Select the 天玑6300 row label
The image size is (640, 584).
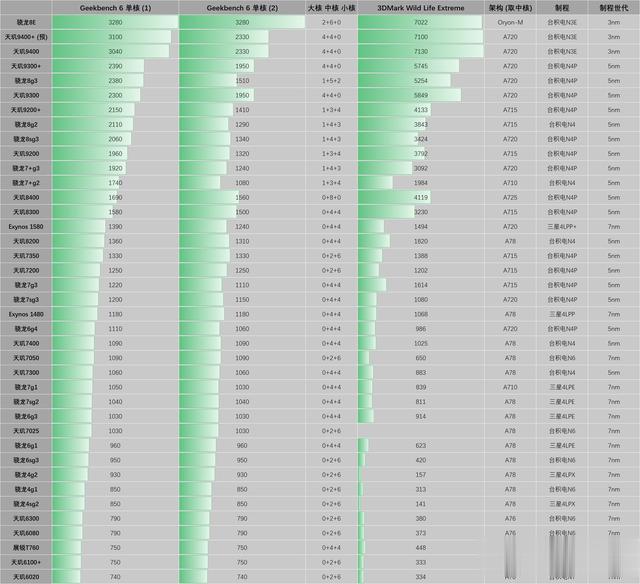[26, 519]
